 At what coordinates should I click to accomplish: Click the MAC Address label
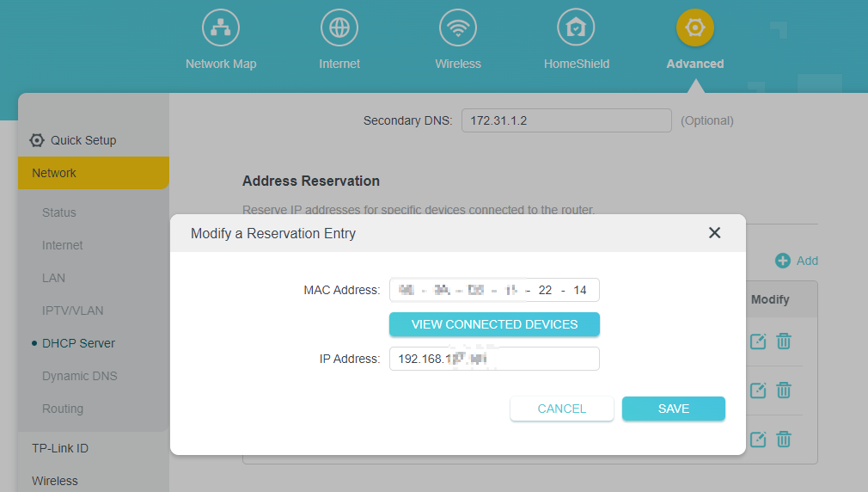341,291
